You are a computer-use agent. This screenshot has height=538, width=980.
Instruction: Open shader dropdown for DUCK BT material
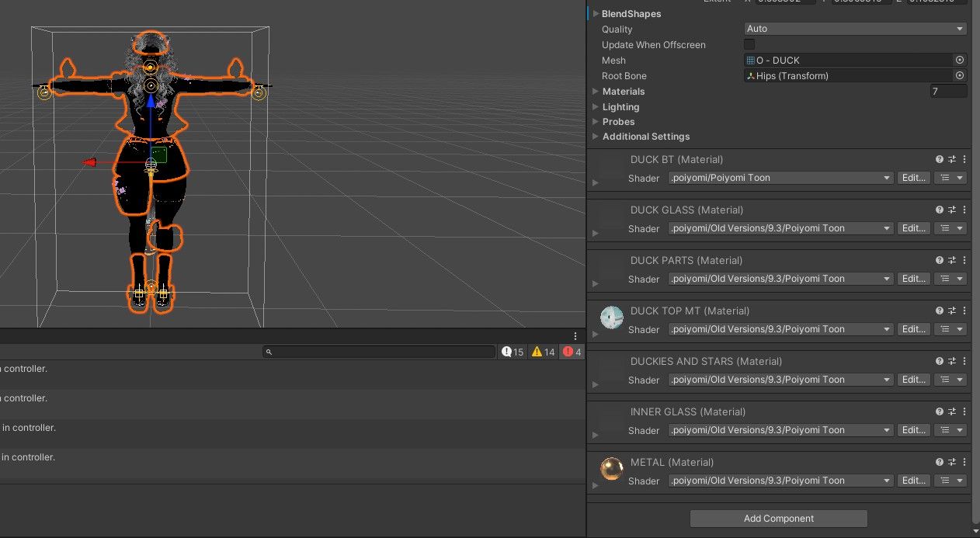point(780,178)
